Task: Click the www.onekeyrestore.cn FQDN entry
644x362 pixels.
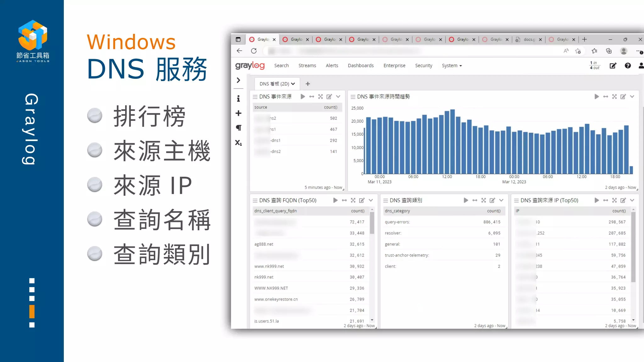Action: coord(276,299)
